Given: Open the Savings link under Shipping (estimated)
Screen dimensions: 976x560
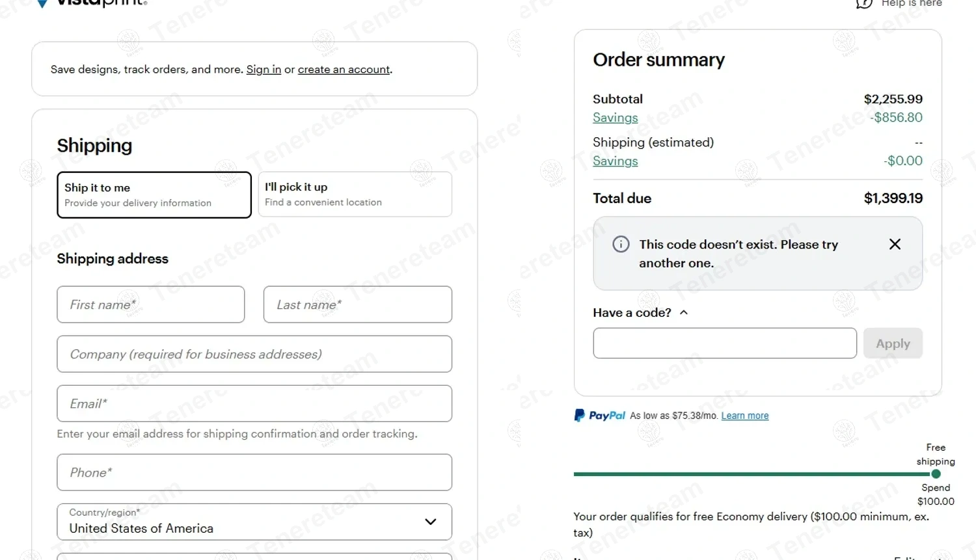Looking at the screenshot, I should (x=615, y=161).
